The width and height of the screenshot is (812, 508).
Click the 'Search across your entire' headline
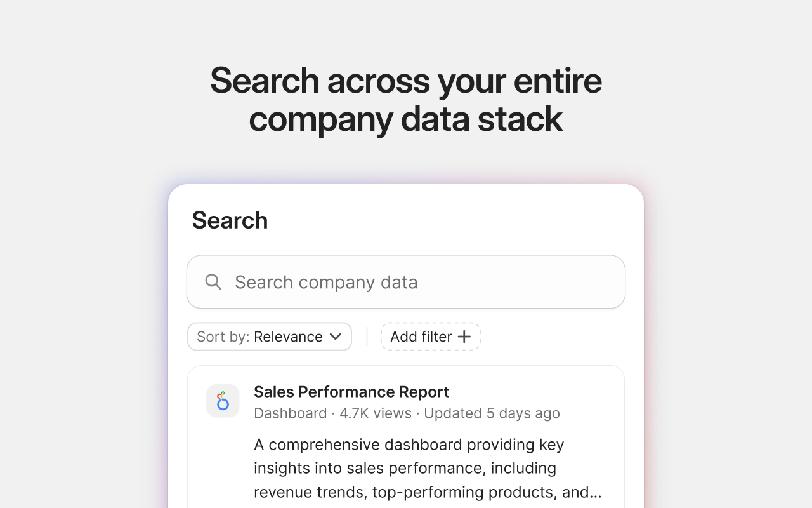coord(406,81)
